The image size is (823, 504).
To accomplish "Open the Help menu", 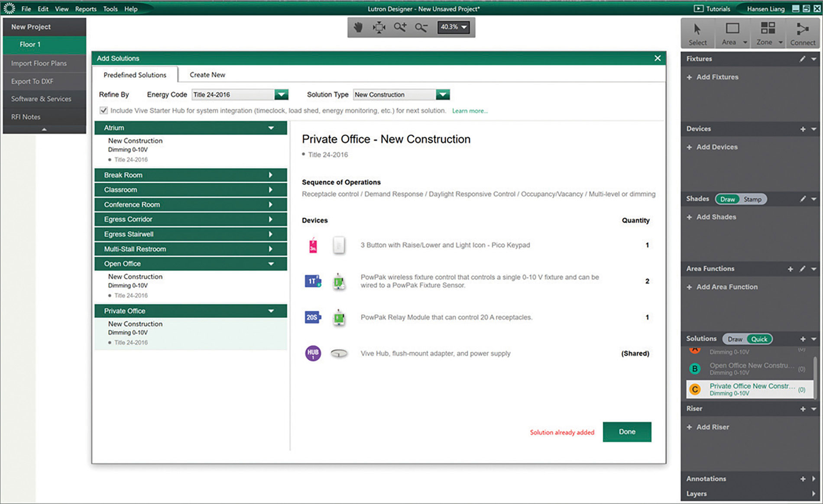I will (x=131, y=9).
